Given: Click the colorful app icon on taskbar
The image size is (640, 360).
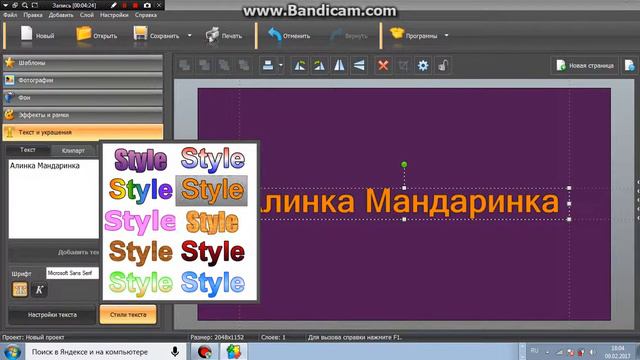Looking at the screenshot, I should [x=233, y=351].
